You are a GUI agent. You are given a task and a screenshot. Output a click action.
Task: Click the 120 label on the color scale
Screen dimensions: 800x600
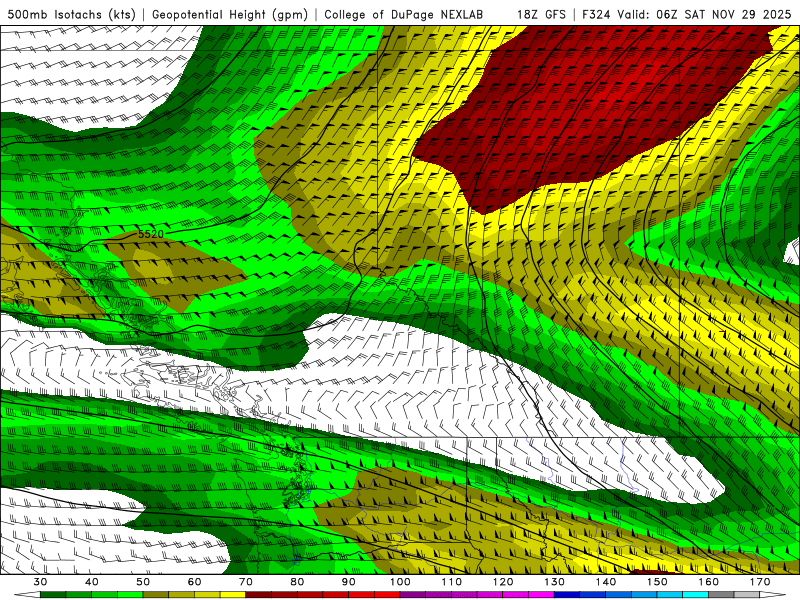pyautogui.click(x=503, y=582)
